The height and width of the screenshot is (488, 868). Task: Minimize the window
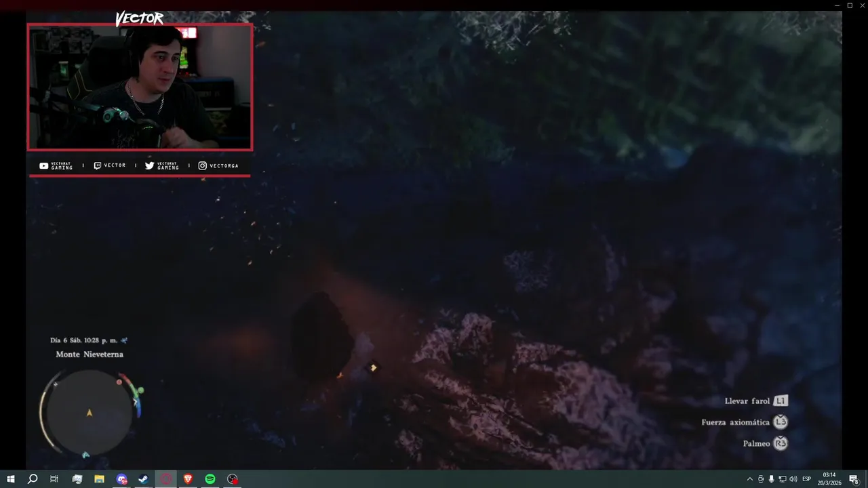(837, 5)
